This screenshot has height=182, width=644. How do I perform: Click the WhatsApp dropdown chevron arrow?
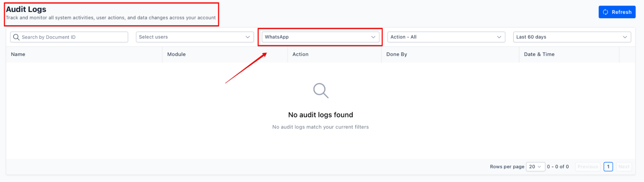(x=373, y=37)
